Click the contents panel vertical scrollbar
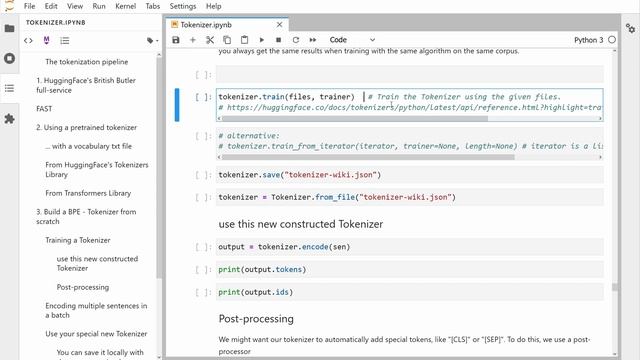The image size is (640, 360). pyautogui.click(x=159, y=168)
